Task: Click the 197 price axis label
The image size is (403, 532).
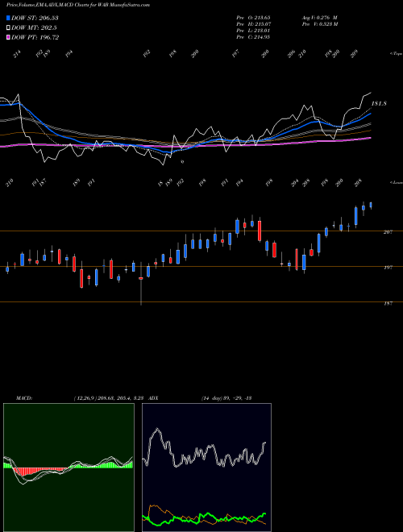Action: click(388, 268)
